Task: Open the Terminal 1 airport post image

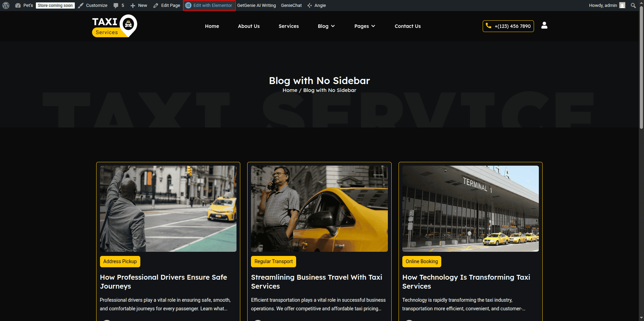Action: tap(471, 209)
